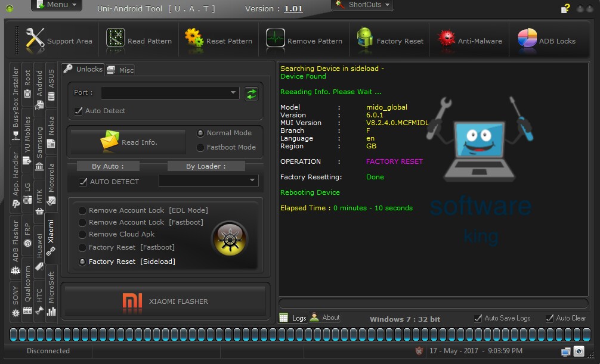Image resolution: width=600 pixels, height=364 pixels.
Task: Click version number 1.01 link
Action: (x=293, y=8)
